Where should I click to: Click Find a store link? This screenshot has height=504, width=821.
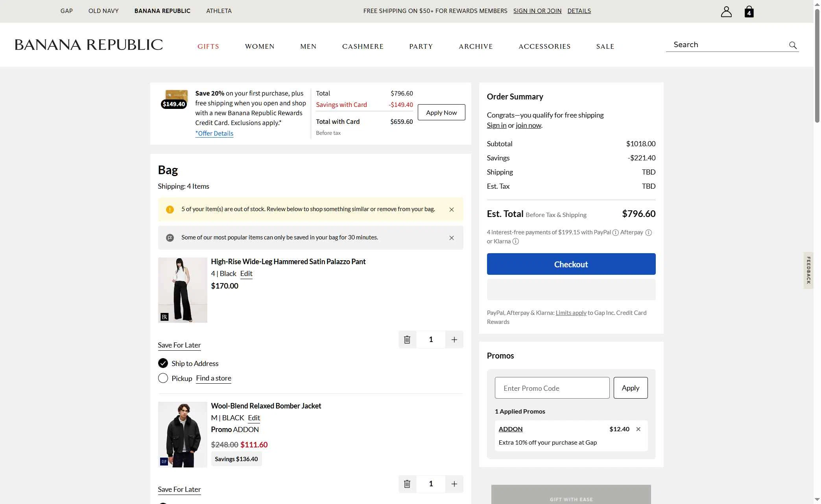click(x=213, y=378)
